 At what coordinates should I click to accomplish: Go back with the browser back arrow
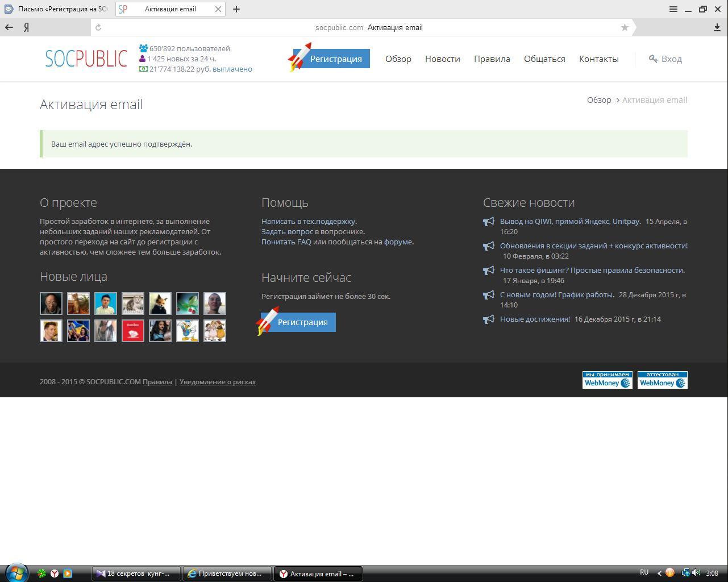(9, 27)
